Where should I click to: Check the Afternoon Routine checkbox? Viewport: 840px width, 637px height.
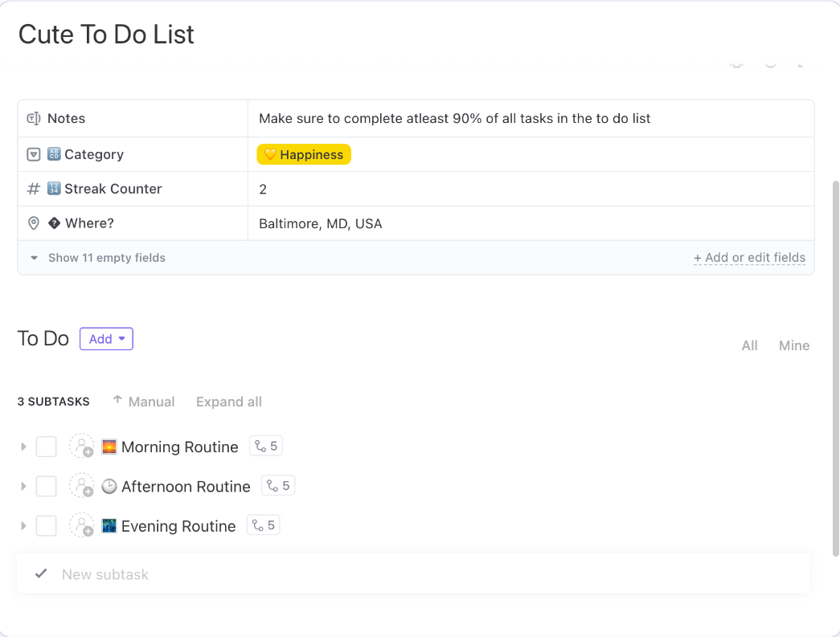click(46, 486)
